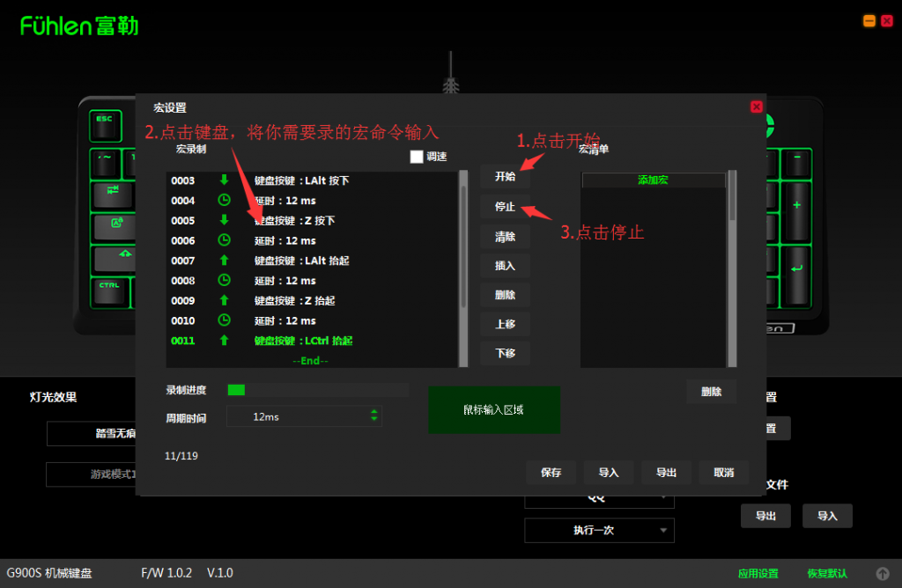Screen dimensions: 902x588
Task: Click the Caps Lock key on keyboard image
Action: (x=115, y=227)
